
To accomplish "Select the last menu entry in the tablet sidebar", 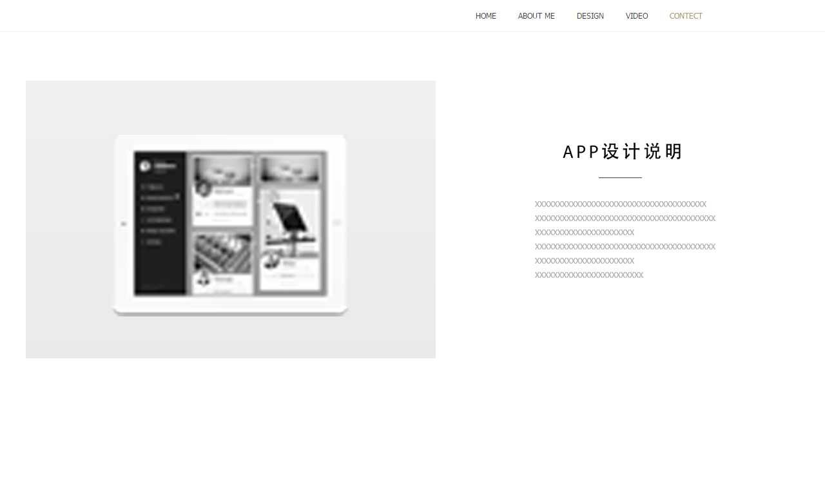I will pyautogui.click(x=152, y=242).
